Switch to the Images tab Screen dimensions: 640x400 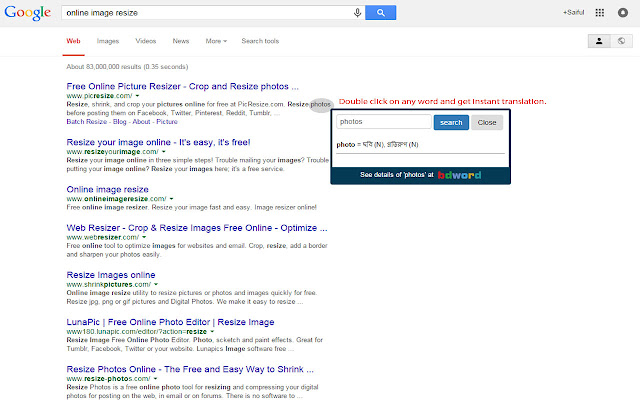click(107, 41)
